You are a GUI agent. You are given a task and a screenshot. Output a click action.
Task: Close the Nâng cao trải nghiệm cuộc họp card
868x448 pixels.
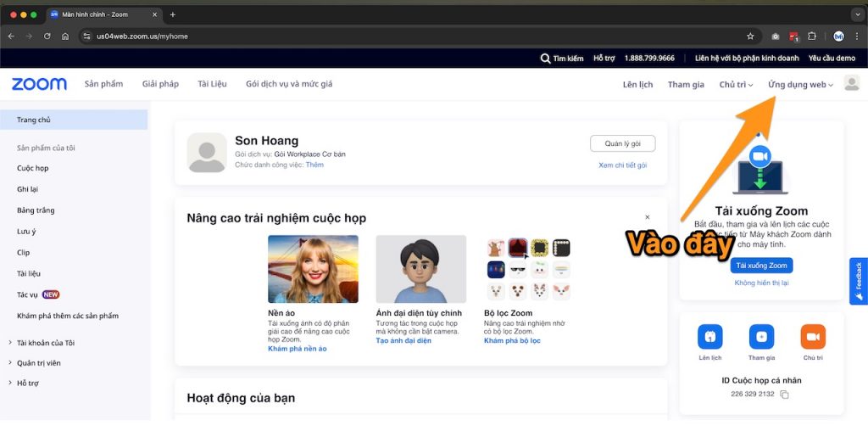pos(647,217)
